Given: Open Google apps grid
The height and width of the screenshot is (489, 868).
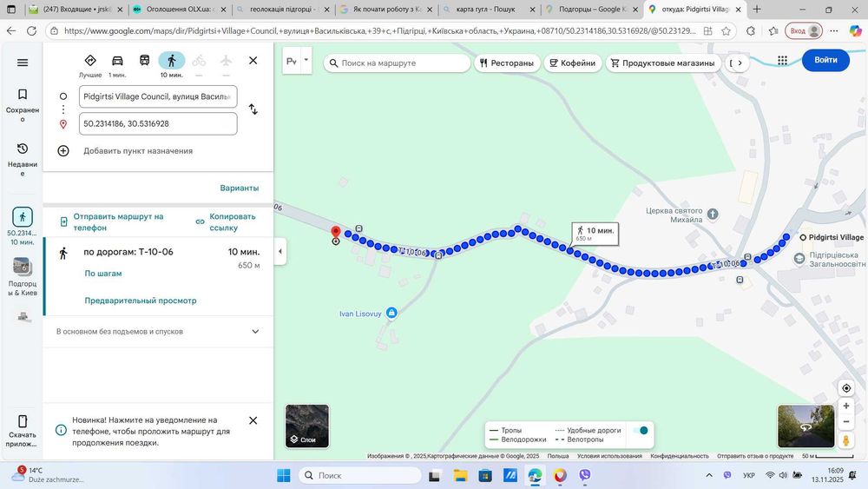Looking at the screenshot, I should click(782, 60).
